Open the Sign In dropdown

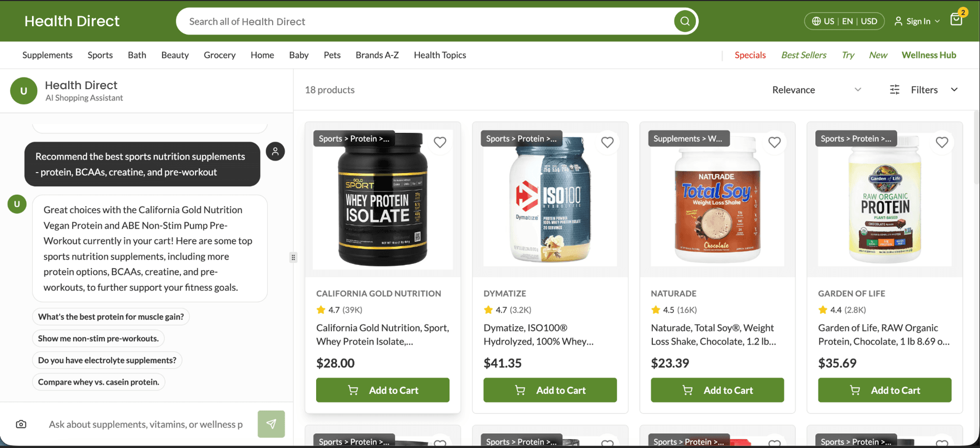click(917, 21)
